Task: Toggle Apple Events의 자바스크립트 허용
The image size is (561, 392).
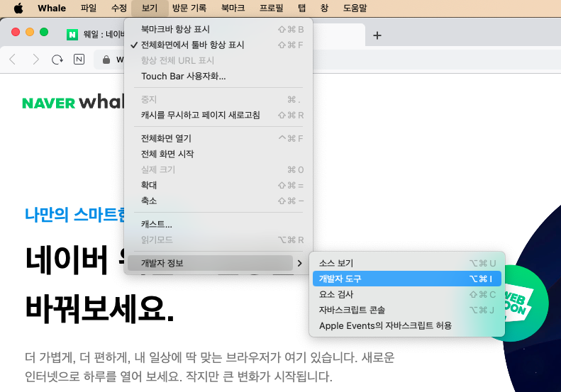Action: point(407,326)
